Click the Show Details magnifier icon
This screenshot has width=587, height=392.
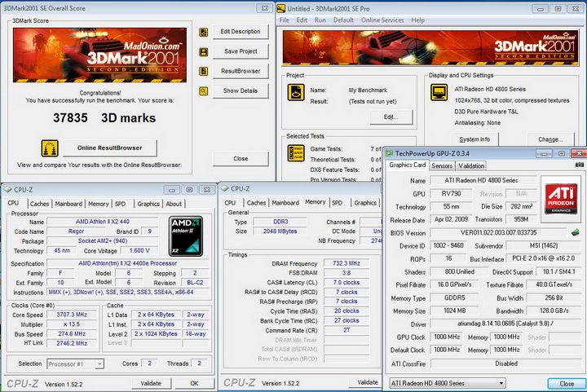[x=203, y=91]
